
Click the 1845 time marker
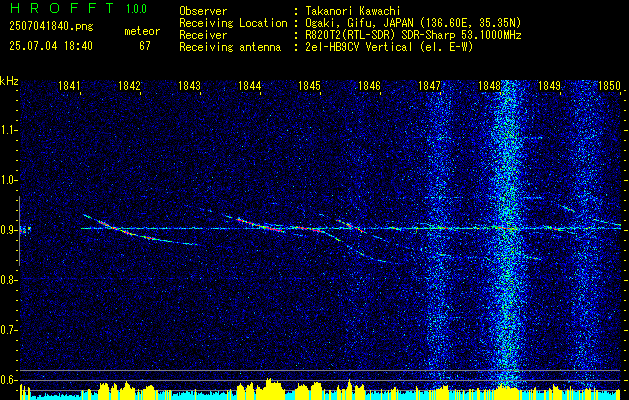click(x=310, y=86)
